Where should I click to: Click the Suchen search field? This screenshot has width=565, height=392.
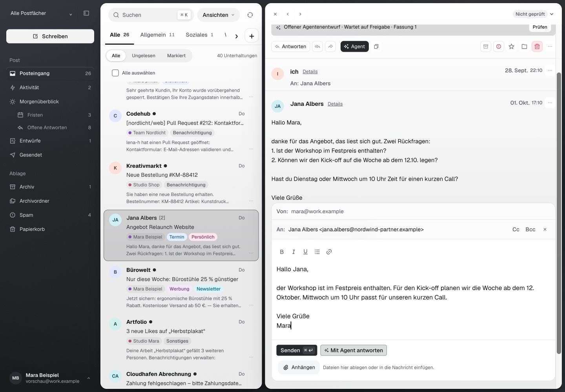pos(151,15)
